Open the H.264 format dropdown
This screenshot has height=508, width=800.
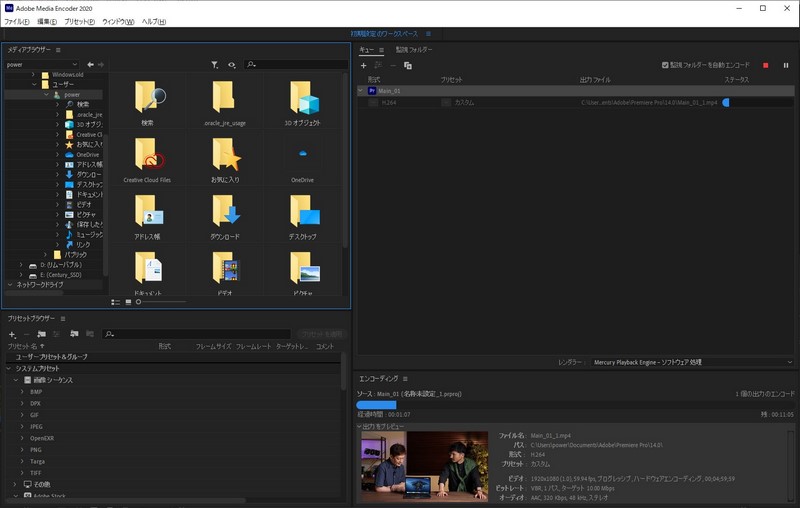pyautogui.click(x=373, y=103)
